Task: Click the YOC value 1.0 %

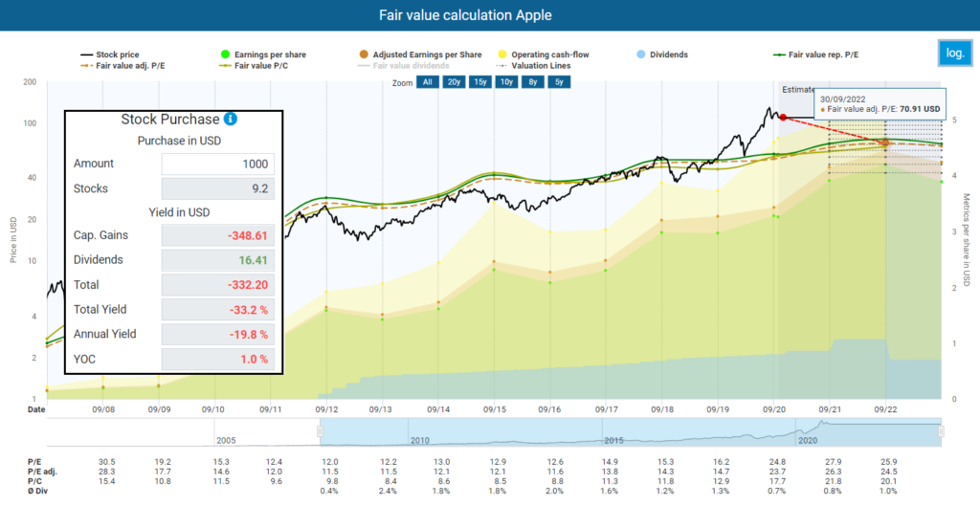Action: click(x=217, y=360)
